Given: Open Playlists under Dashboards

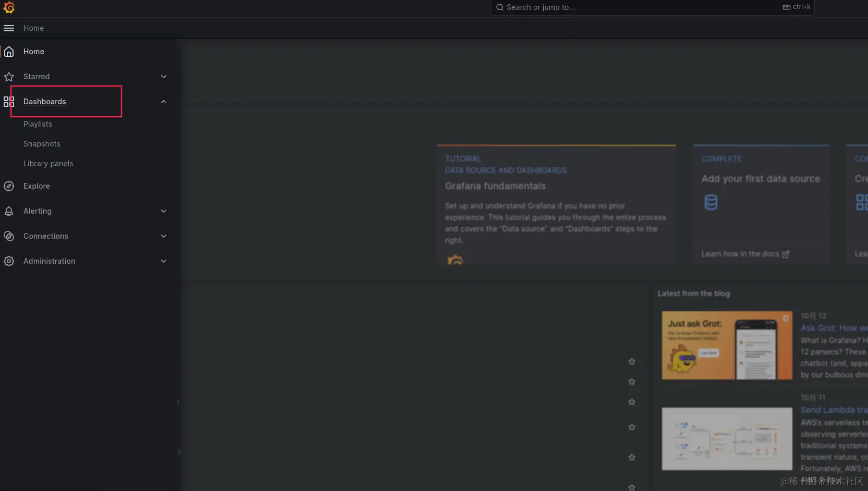Looking at the screenshot, I should 38,124.
